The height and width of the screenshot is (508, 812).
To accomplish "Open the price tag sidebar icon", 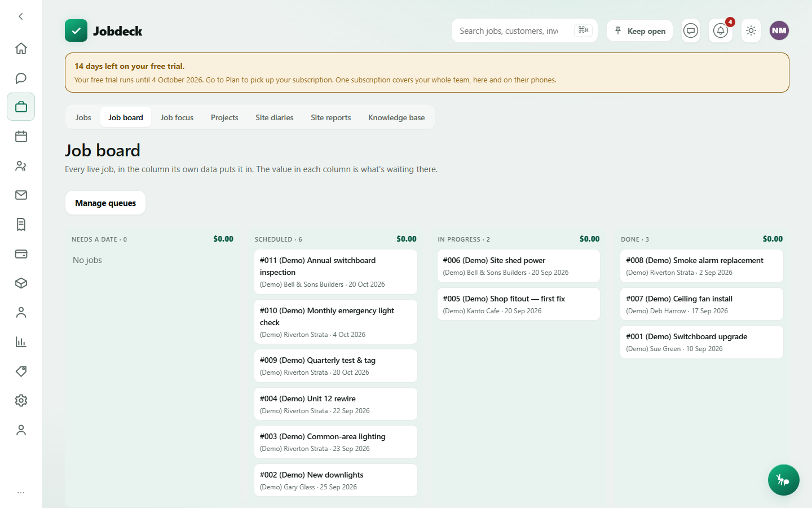I will 21,371.
